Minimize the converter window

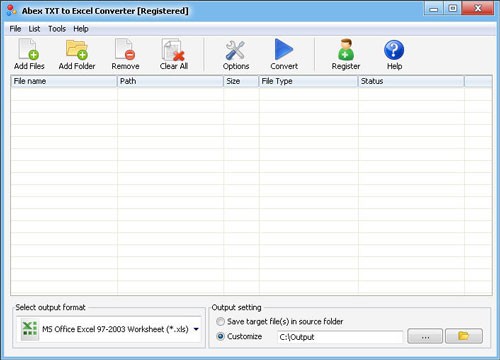[x=434, y=9]
